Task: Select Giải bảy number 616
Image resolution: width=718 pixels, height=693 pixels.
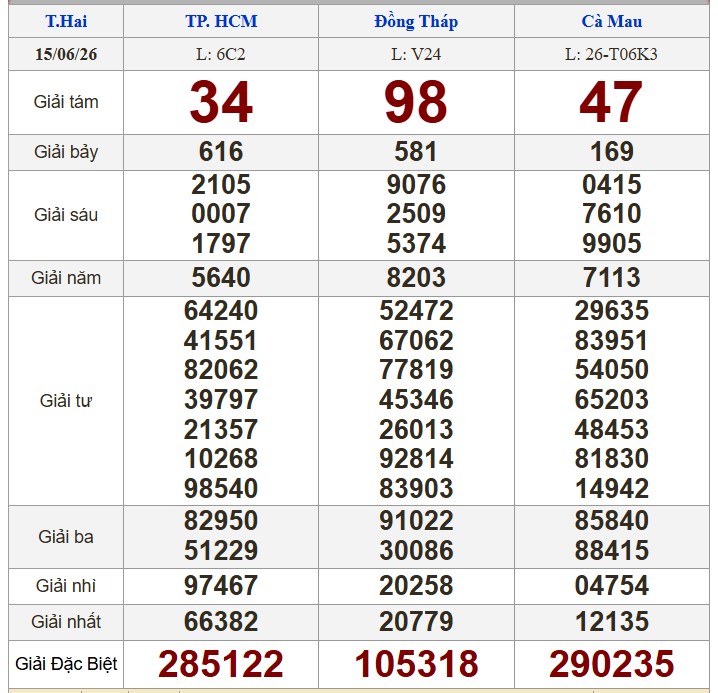Action: tap(221, 152)
